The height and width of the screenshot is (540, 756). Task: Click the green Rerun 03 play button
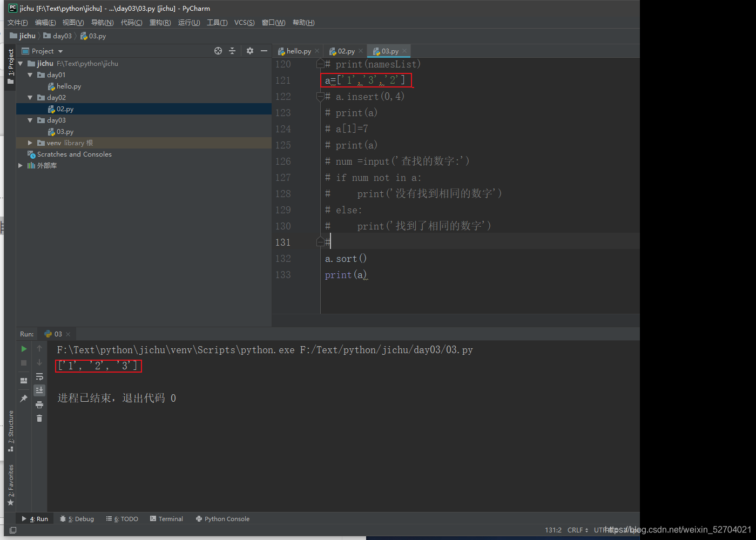point(24,349)
